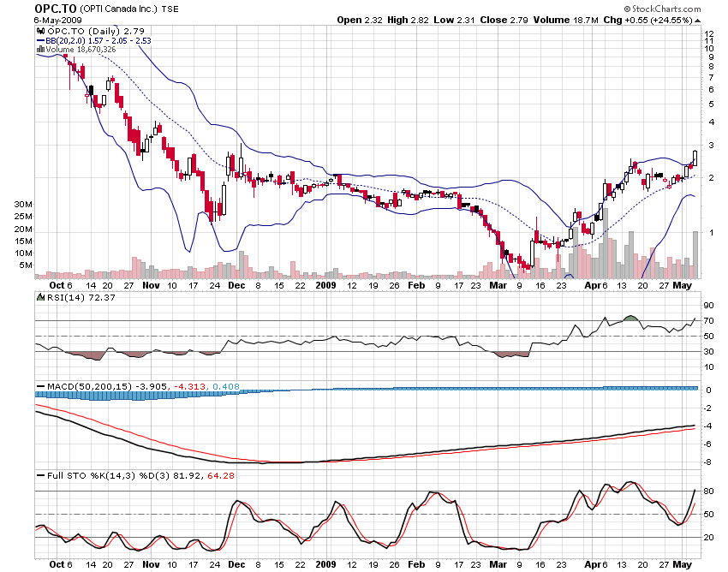Click the Volume 18.7M value in header
728x572 pixels.
coord(566,20)
